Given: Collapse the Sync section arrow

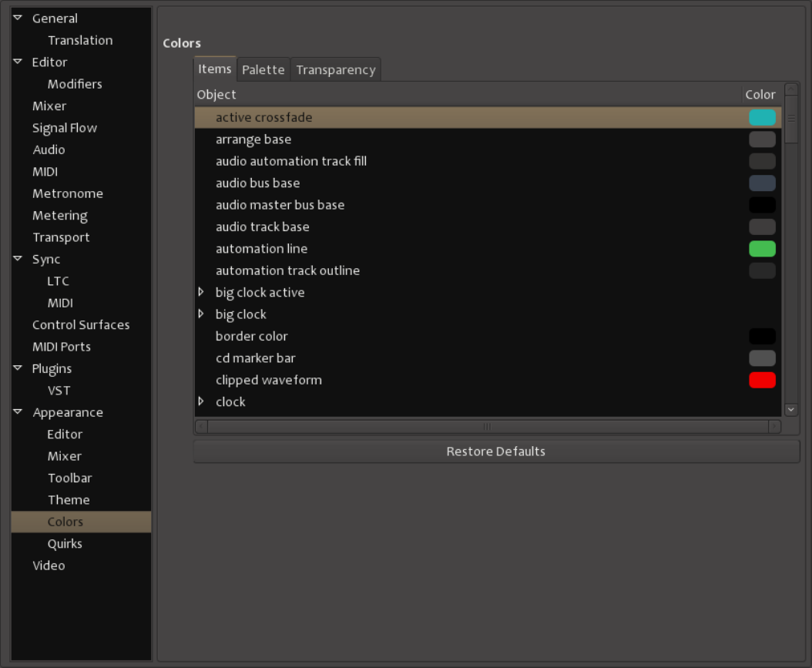Looking at the screenshot, I should [x=18, y=258].
